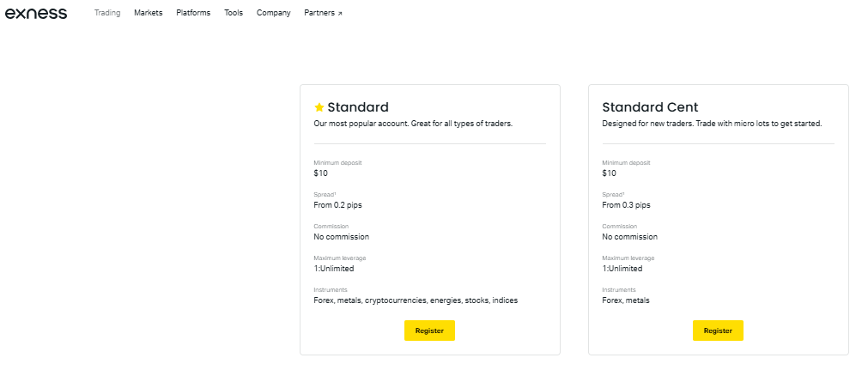Viewport: 868px width, 370px height.
Task: Click Standard Cent card's 'No commission' text
Action: tap(630, 237)
